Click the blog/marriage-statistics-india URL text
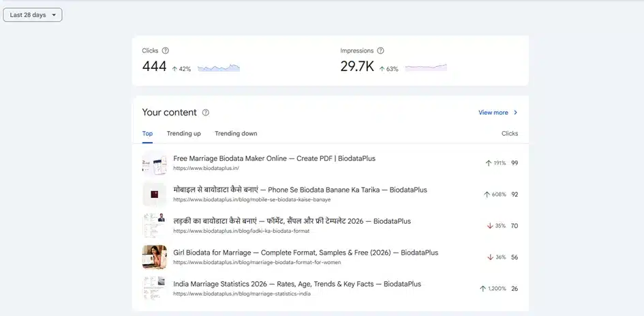644x316 pixels. 242,293
